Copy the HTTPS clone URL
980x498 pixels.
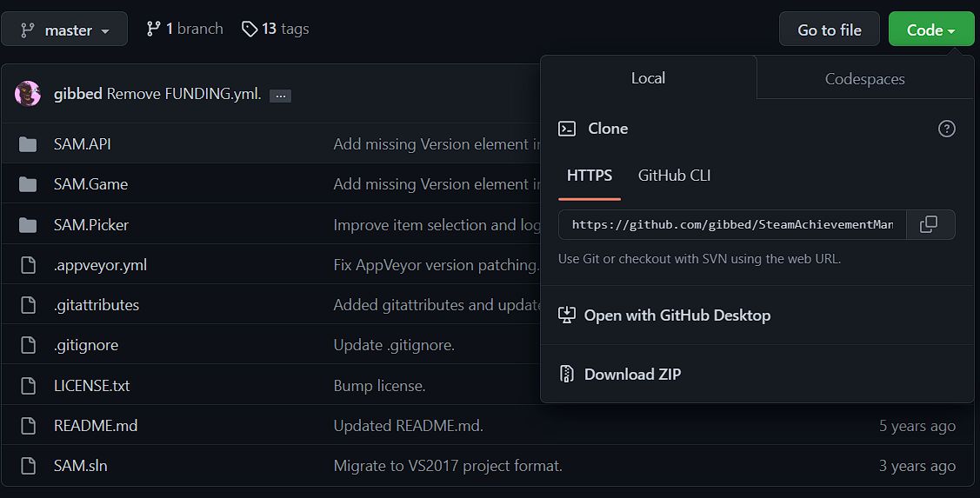[x=929, y=224]
